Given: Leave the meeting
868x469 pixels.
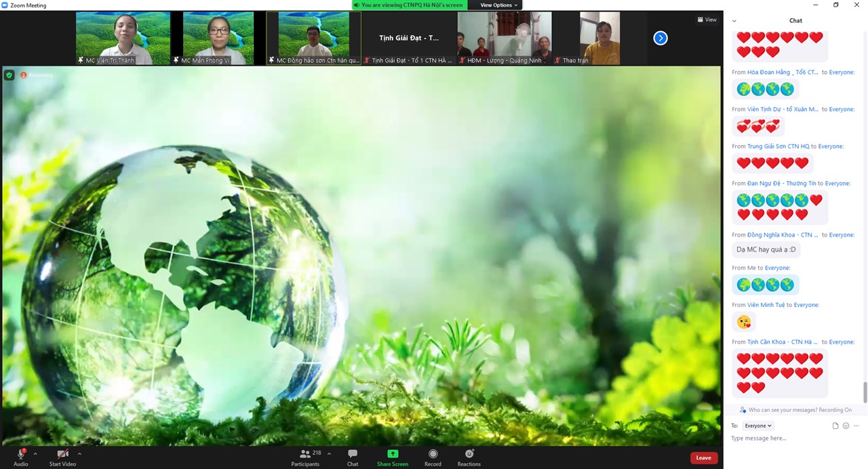Looking at the screenshot, I should pos(704,458).
